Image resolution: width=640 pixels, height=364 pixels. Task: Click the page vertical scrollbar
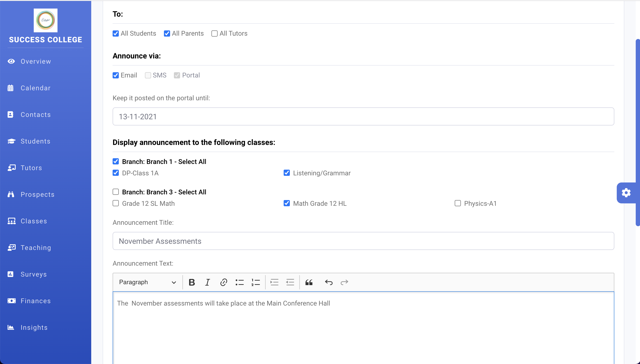[x=638, y=133]
